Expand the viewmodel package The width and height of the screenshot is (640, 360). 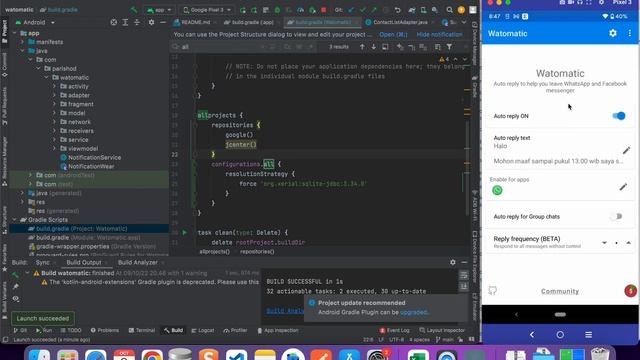pos(54,149)
